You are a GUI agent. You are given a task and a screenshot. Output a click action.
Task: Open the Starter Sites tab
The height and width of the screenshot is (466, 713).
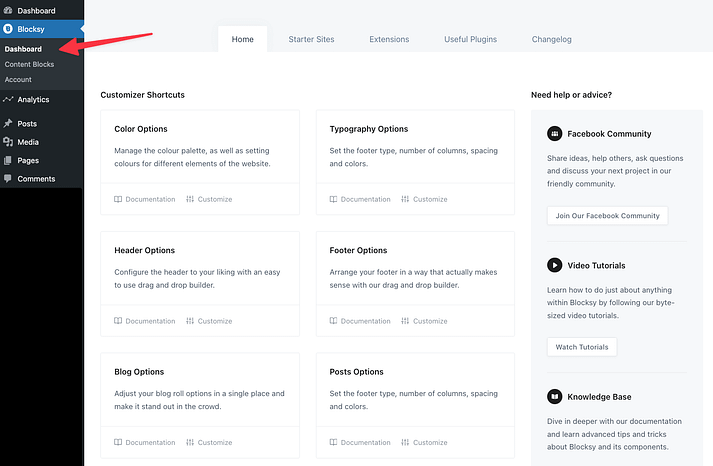click(311, 39)
